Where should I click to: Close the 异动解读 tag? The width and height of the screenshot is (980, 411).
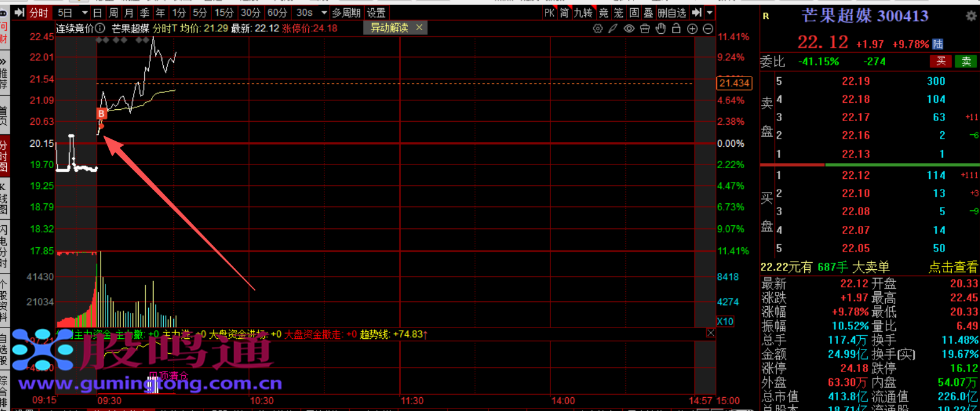[x=419, y=28]
